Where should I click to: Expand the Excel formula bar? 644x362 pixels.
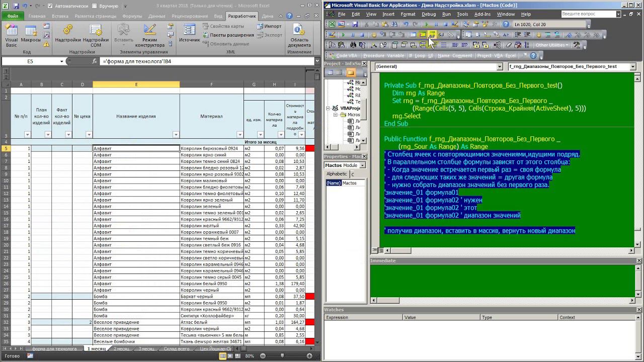click(x=317, y=61)
